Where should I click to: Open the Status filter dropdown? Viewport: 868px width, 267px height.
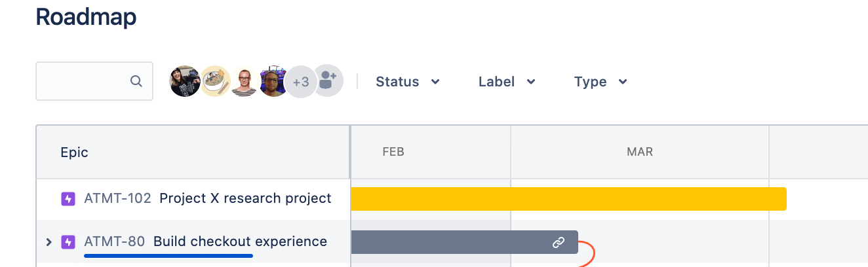pyautogui.click(x=407, y=82)
